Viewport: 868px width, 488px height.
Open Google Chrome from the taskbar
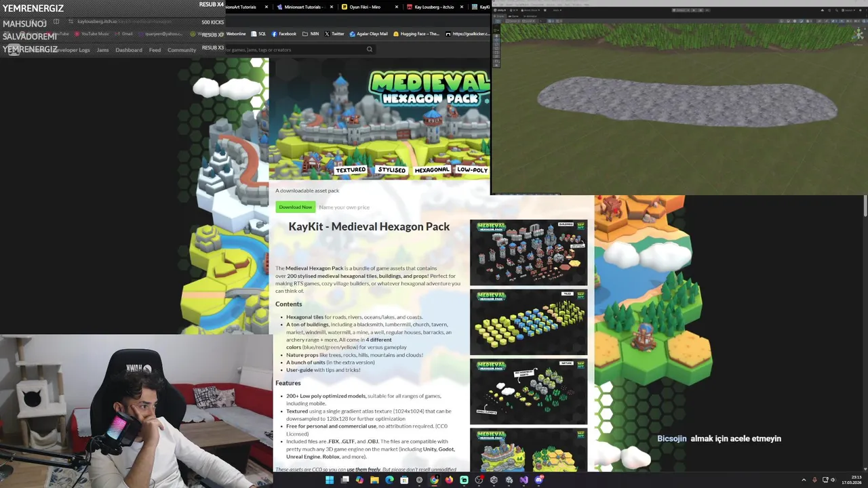click(434, 480)
